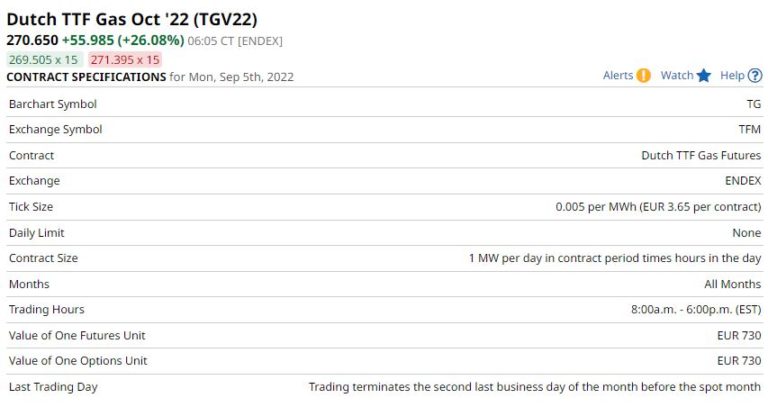Open the Help link text
This screenshot has width=768, height=407.
[732, 76]
